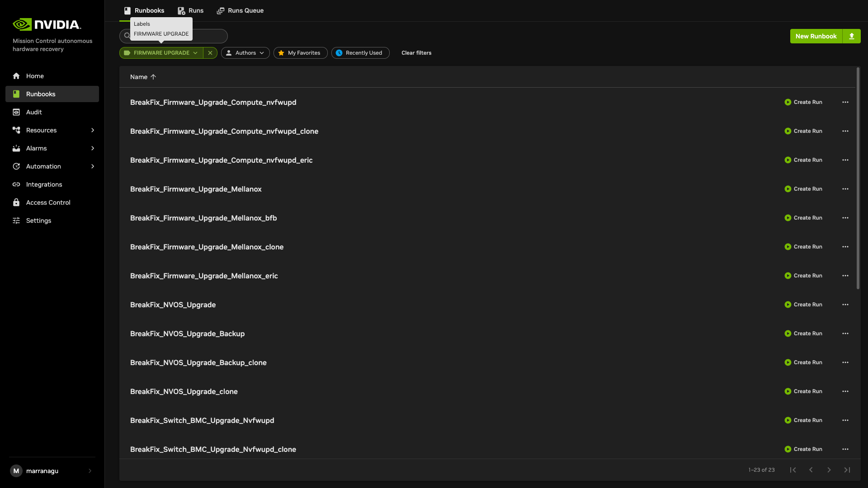Click the runbook search field
Screen dimensions: 868x488
pos(173,36)
